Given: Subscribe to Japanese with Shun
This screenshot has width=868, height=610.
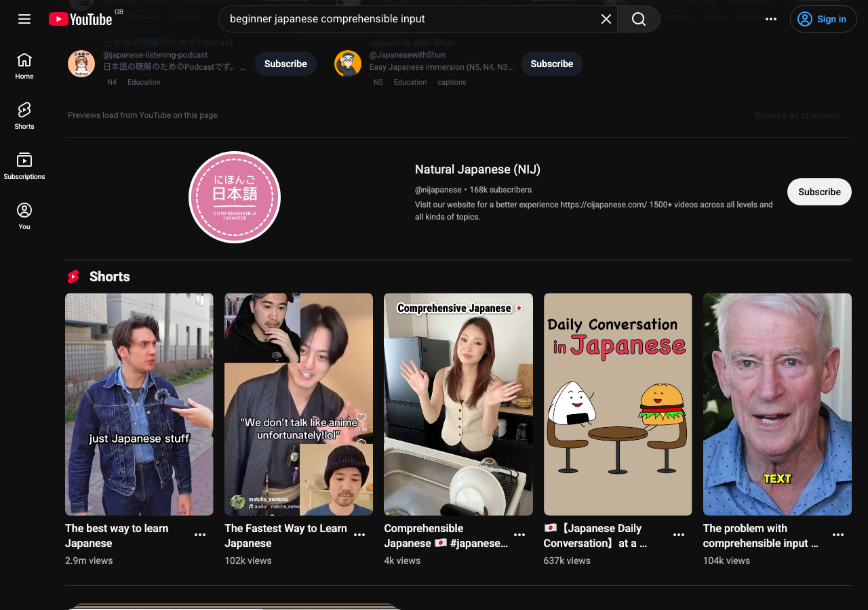Looking at the screenshot, I should coord(552,64).
